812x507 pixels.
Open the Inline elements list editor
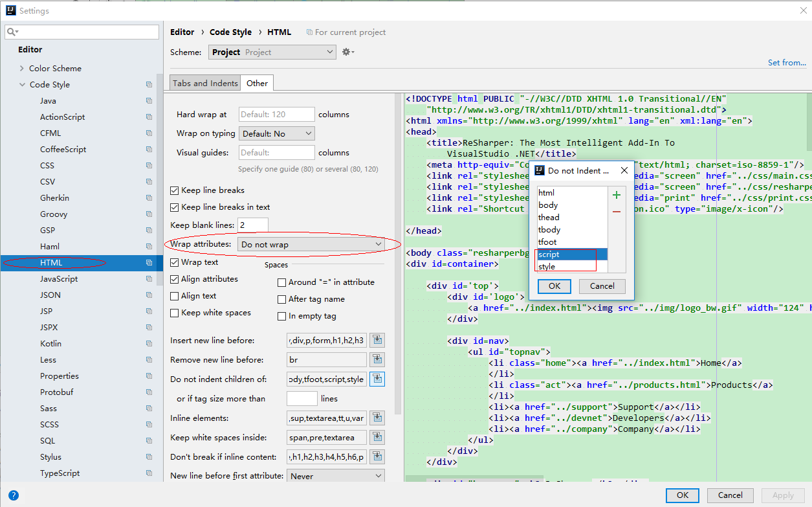pyautogui.click(x=377, y=418)
